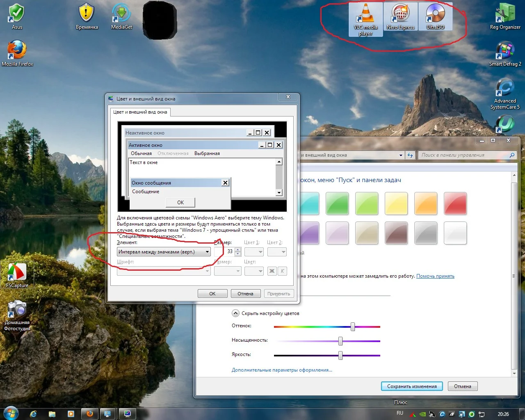Click the clock showing 20:26

coord(503,414)
